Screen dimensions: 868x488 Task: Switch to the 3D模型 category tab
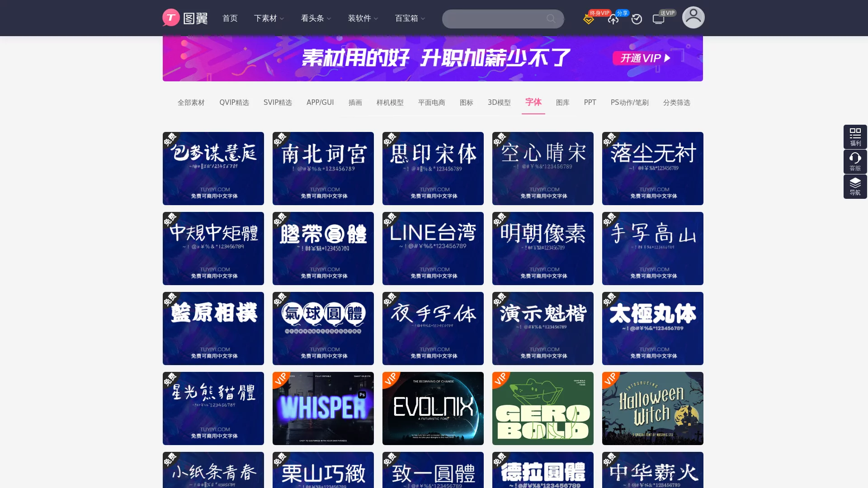tap(499, 103)
